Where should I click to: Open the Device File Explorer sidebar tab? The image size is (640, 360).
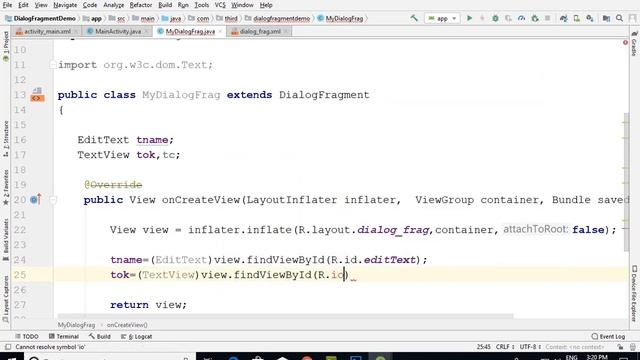coord(634,293)
